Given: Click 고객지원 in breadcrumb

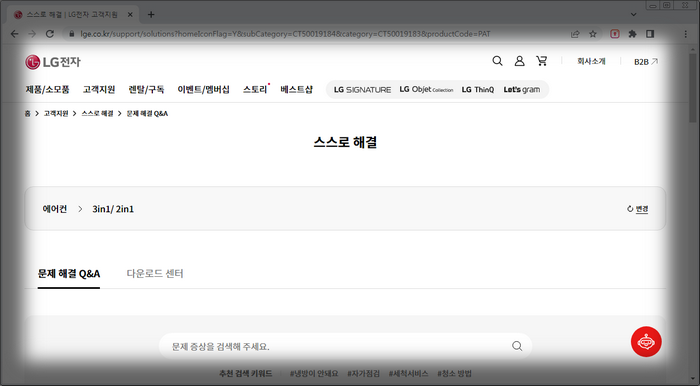Looking at the screenshot, I should pos(56,113).
